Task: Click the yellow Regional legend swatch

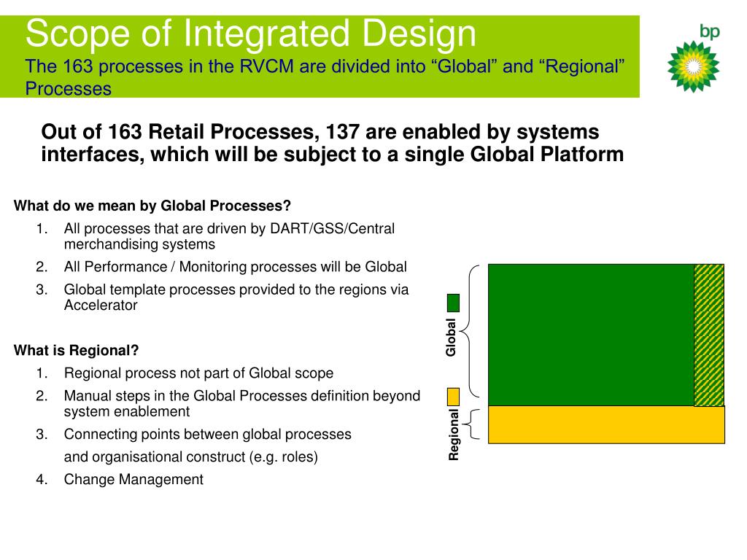Action: [x=453, y=397]
